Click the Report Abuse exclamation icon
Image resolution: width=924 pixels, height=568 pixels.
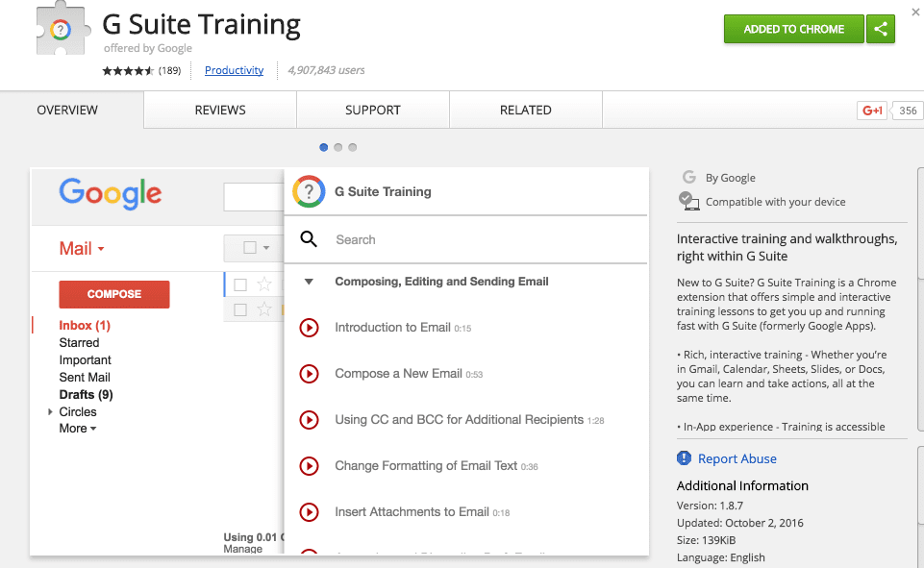pos(685,457)
